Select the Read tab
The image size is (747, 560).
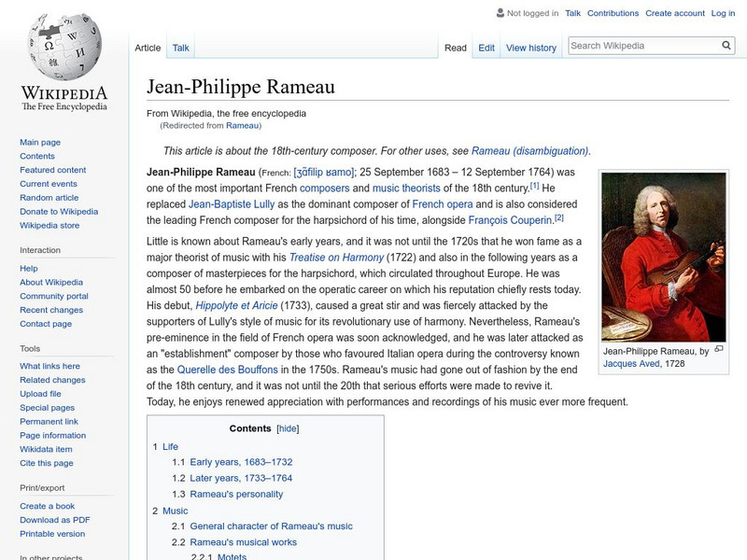456,48
